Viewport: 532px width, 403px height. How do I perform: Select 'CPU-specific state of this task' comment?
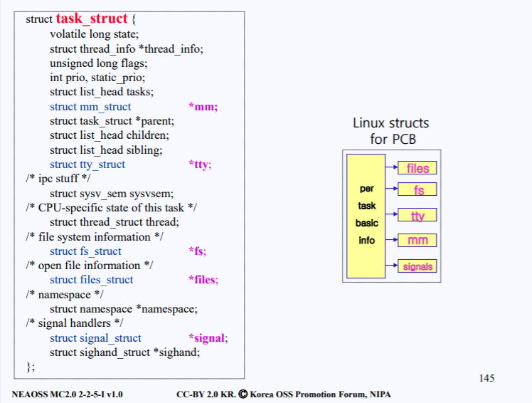[111, 208]
